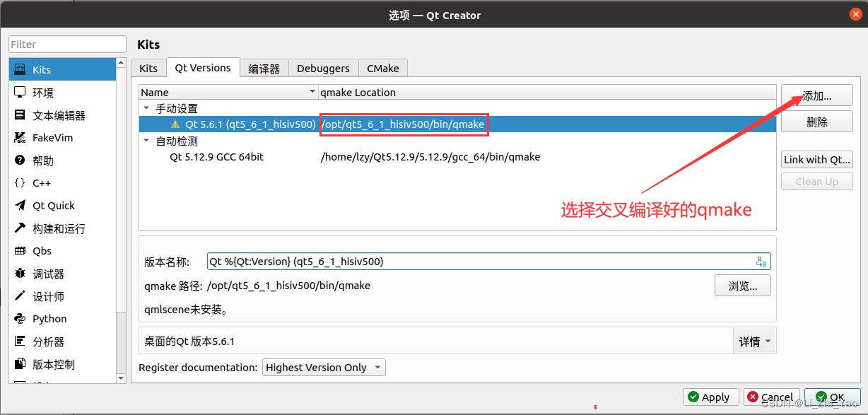This screenshot has height=415, width=868.
Task: Click the 删除 button
Action: (816, 122)
